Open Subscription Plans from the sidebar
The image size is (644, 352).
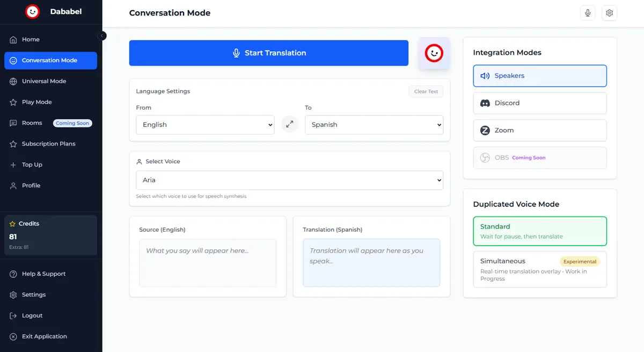(50, 144)
